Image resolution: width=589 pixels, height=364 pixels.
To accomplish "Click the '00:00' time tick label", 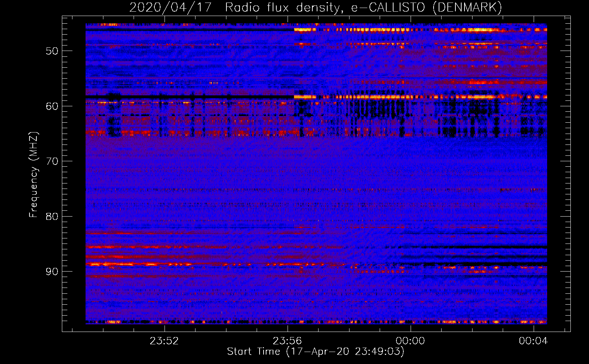I will 410,341.
